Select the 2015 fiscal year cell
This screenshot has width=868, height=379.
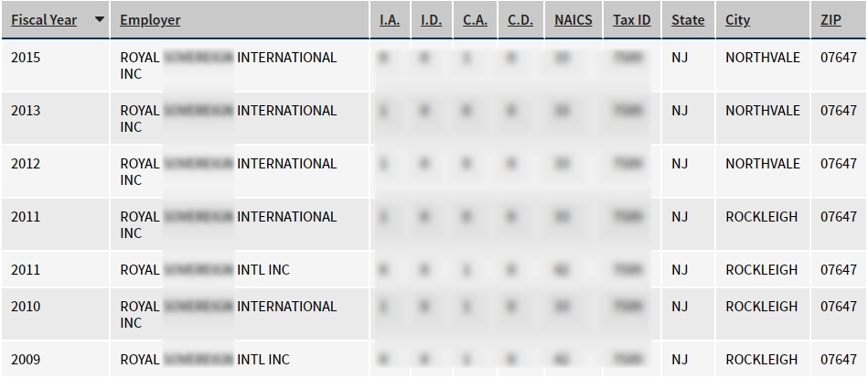point(26,58)
